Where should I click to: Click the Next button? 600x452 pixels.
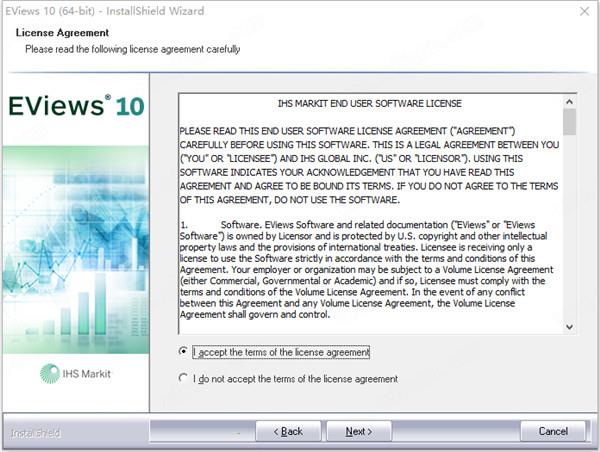click(359, 431)
